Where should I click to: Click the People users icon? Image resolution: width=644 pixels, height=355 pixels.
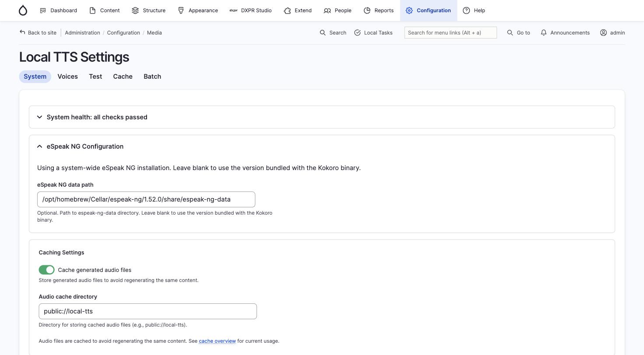pos(327,10)
